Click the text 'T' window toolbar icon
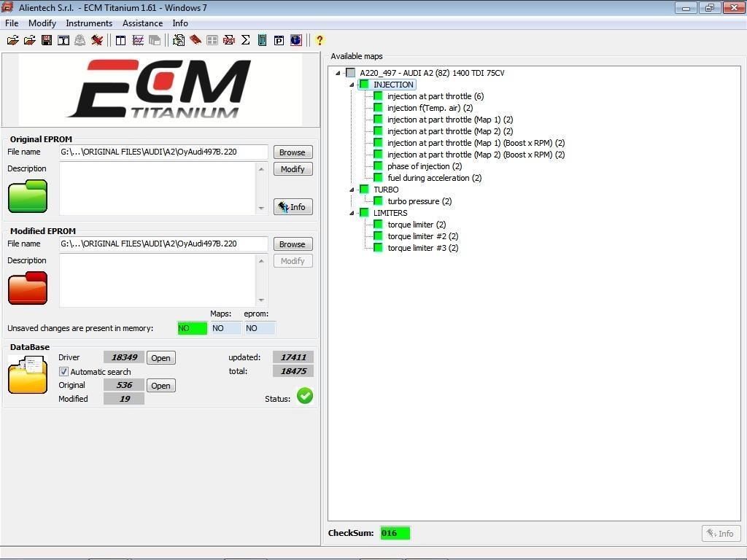 pyautogui.click(x=63, y=41)
